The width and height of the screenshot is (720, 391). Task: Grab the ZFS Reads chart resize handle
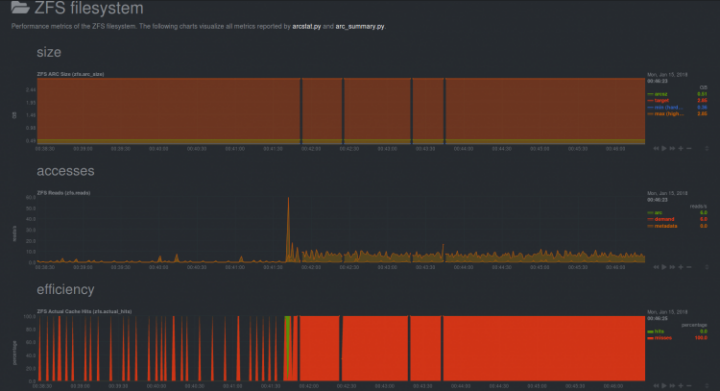click(x=707, y=267)
